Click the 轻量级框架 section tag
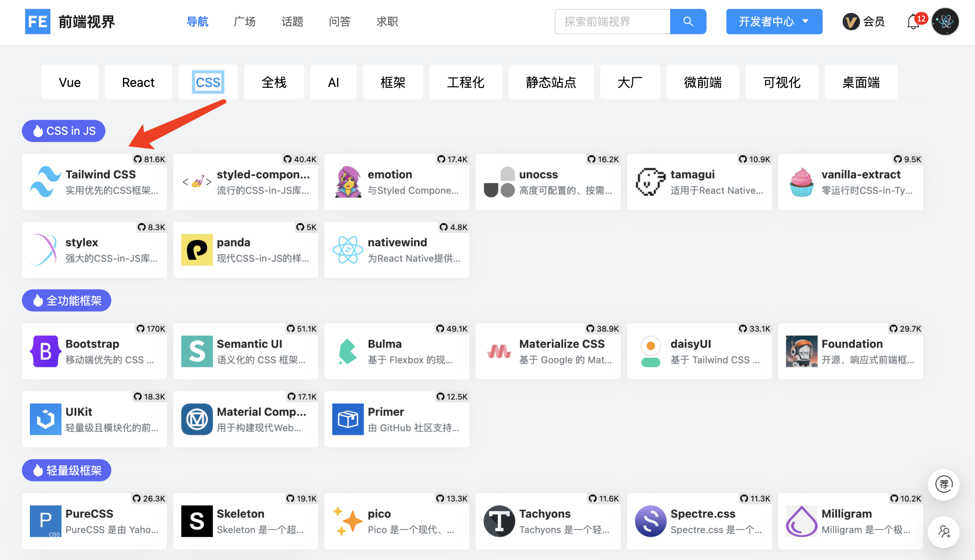975x560 pixels. 67,470
